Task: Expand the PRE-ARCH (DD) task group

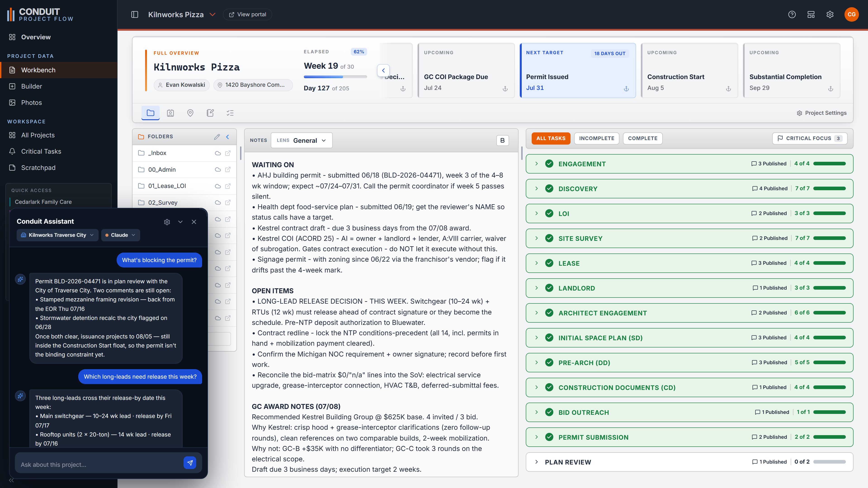Action: (536, 363)
